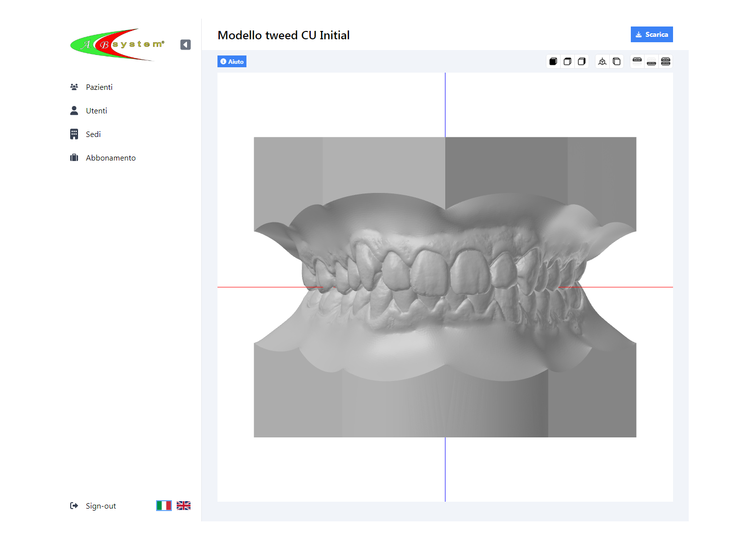The height and width of the screenshot is (540, 756).
Task: Open the Pazienti menu item
Action: coord(99,87)
